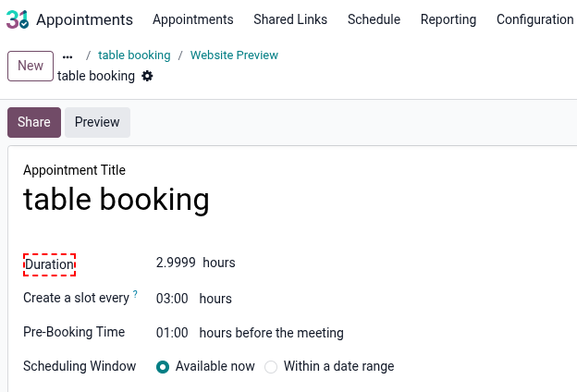Click the New button
This screenshot has width=577, height=392.
(x=31, y=66)
